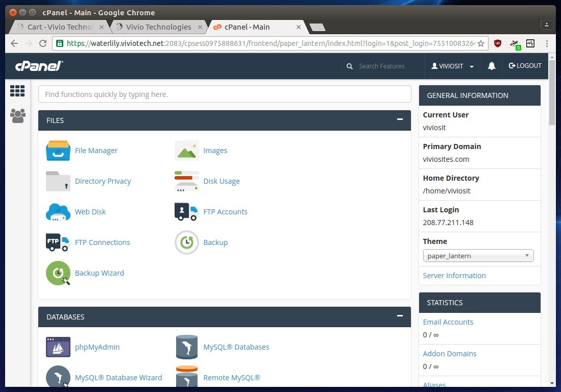
Task: Open the Web Disk cloud icon
Action: click(x=58, y=212)
